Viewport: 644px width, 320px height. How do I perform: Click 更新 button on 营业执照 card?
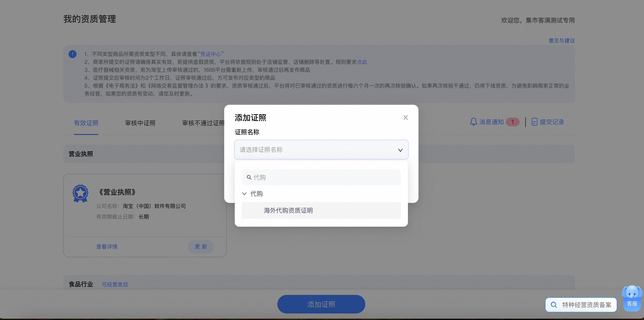point(201,247)
